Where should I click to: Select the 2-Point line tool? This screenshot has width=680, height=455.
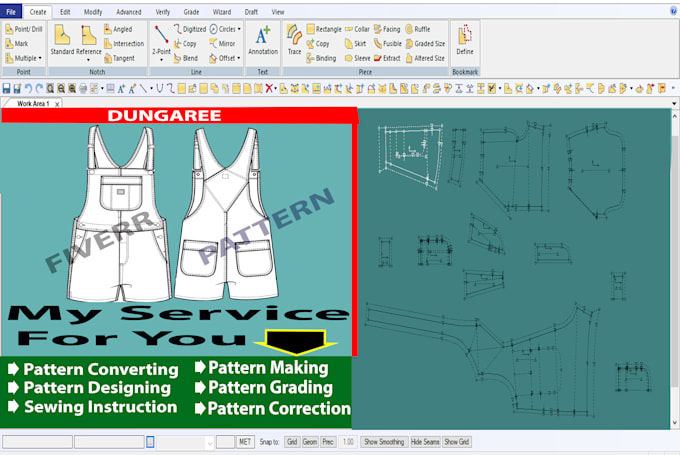(x=161, y=41)
